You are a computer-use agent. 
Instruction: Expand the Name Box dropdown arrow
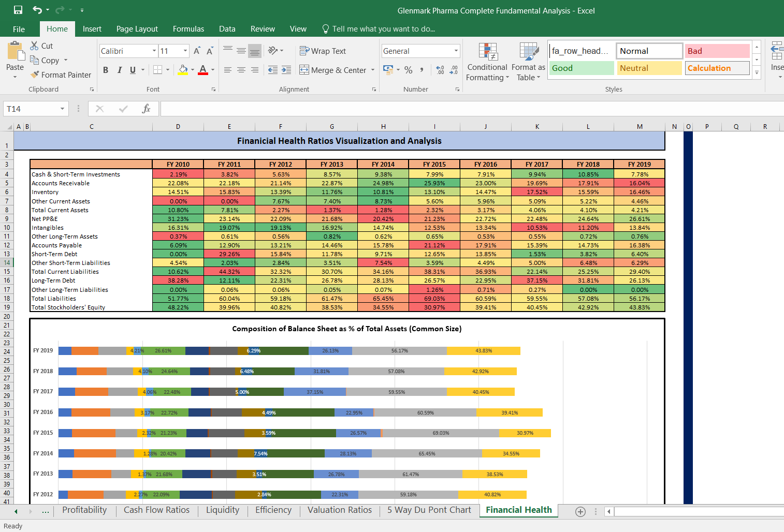click(x=62, y=109)
